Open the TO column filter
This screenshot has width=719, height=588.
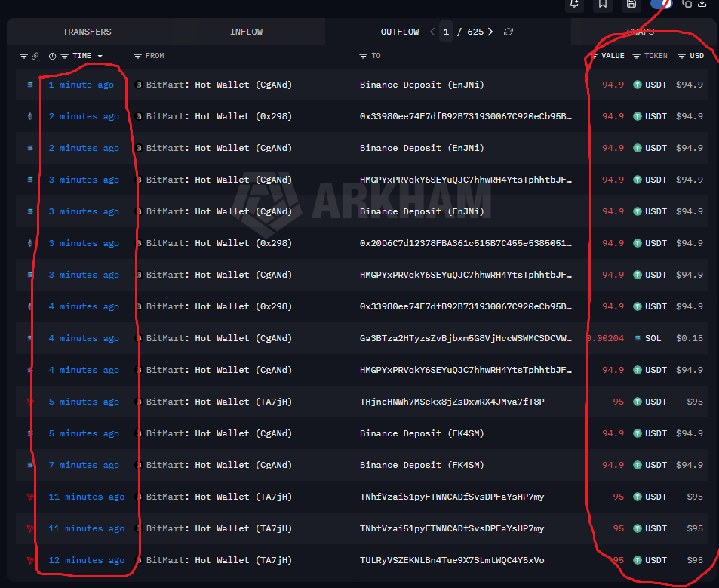tap(363, 56)
